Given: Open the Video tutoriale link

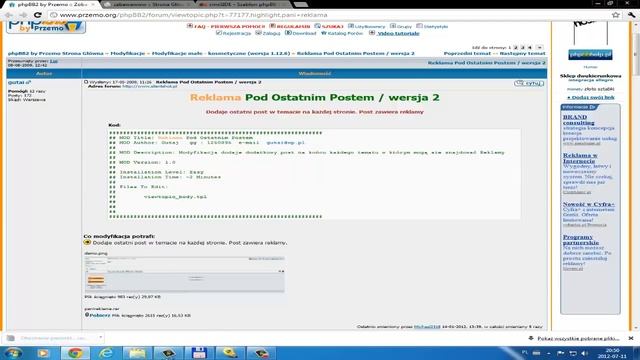Looking at the screenshot, I should coord(398,33).
